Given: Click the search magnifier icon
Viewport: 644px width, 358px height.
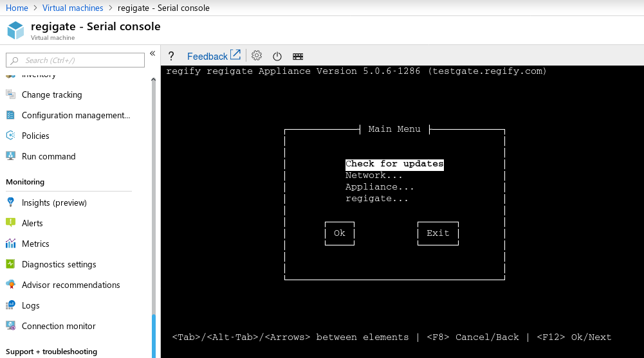Looking at the screenshot, I should point(14,60).
